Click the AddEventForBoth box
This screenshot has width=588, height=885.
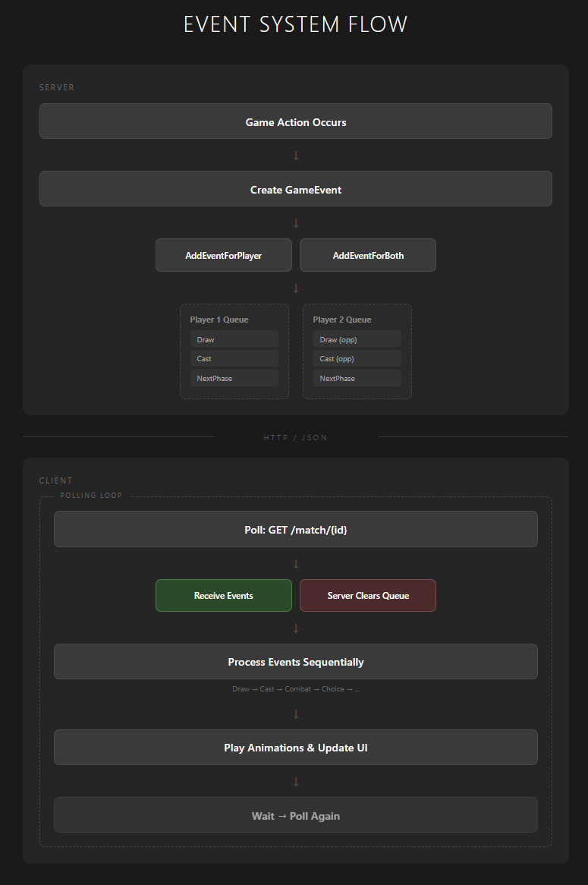pos(368,256)
